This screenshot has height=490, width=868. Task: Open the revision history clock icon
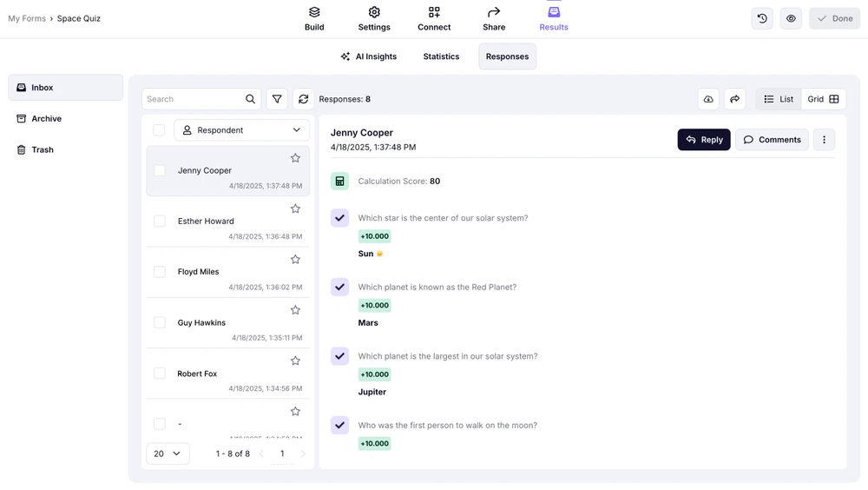pos(762,18)
